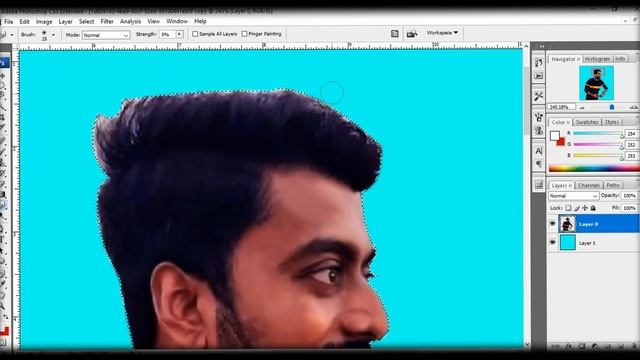640x360 pixels.
Task: Open the Actions panel dock icon
Action: [539, 76]
